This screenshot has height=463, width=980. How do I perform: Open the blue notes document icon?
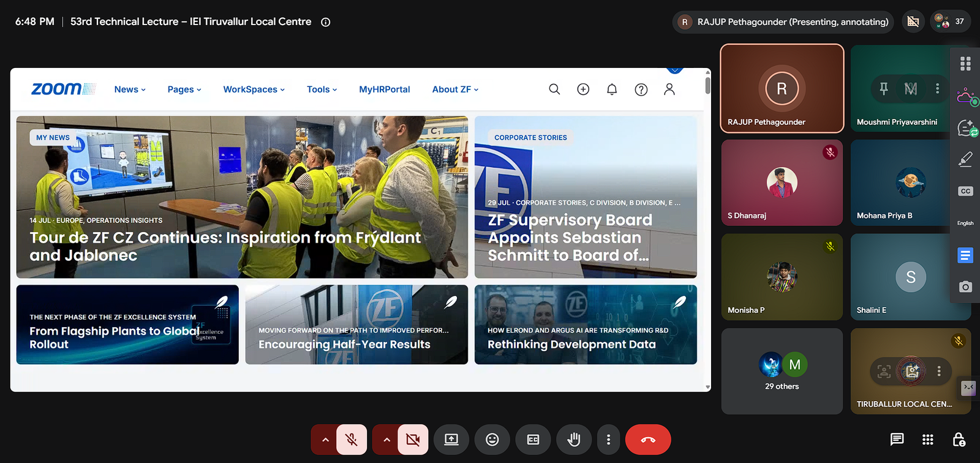tap(965, 255)
